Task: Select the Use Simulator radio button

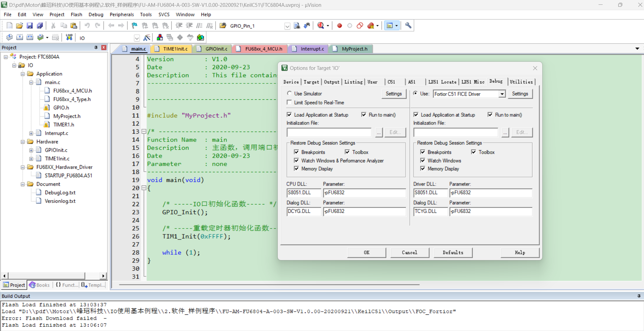Action: click(289, 93)
